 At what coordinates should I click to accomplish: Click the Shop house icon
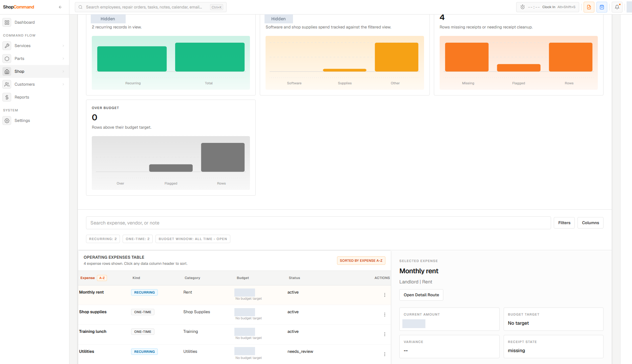click(x=7, y=71)
